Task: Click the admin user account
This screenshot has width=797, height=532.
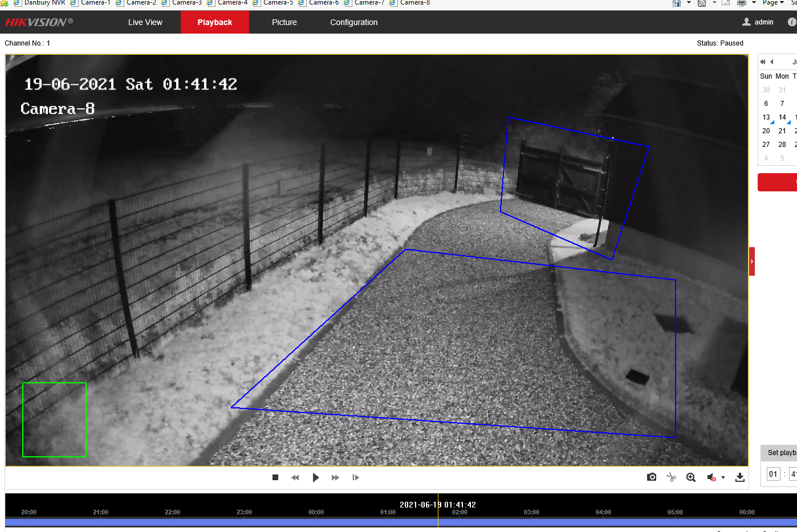Action: (x=758, y=22)
